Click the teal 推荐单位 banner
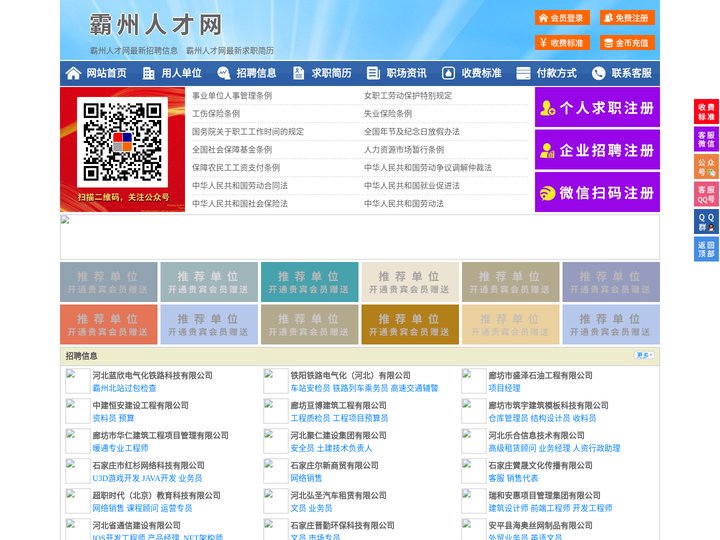 coord(309,282)
